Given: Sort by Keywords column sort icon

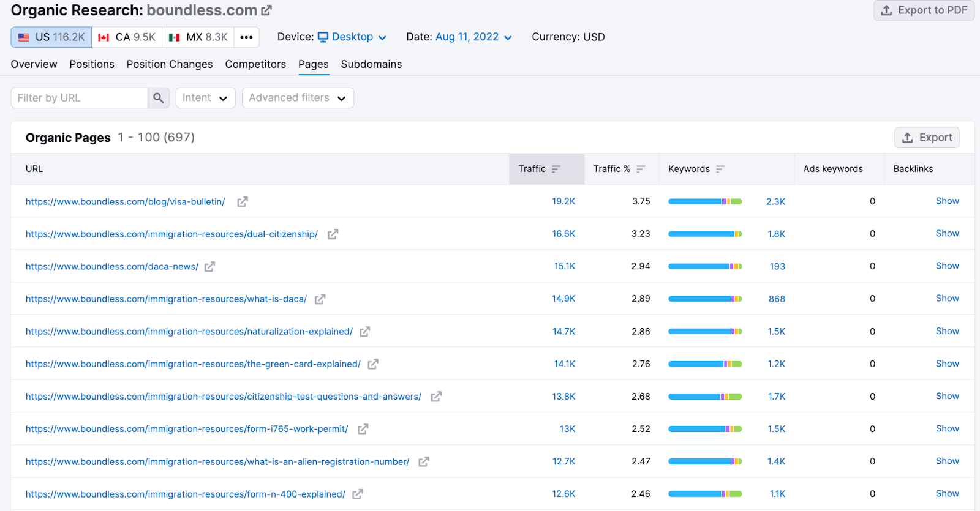Looking at the screenshot, I should coord(720,169).
